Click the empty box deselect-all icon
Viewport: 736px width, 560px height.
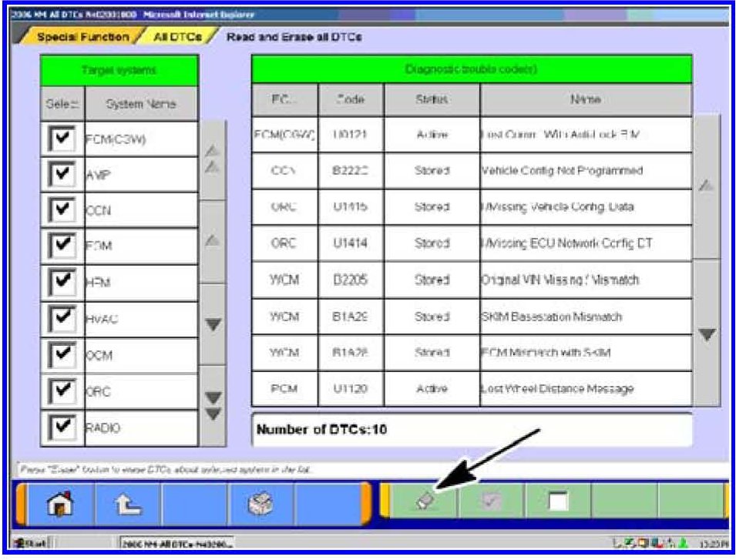(x=558, y=501)
